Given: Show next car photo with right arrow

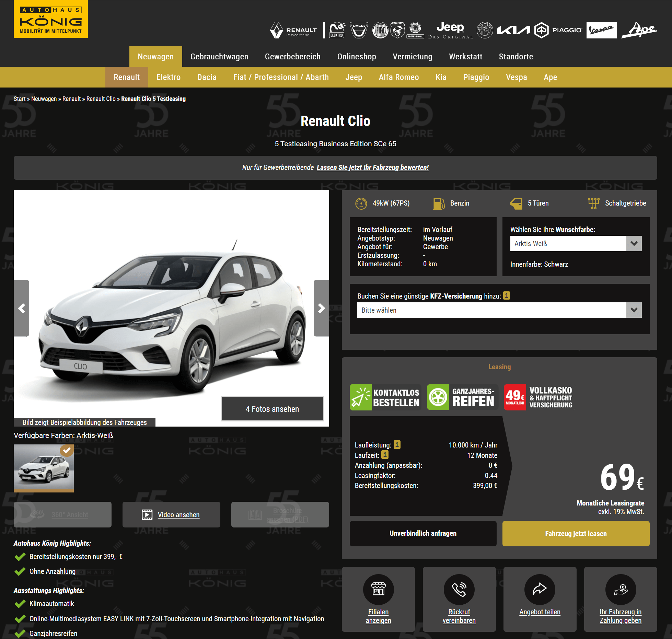Looking at the screenshot, I should 321,308.
